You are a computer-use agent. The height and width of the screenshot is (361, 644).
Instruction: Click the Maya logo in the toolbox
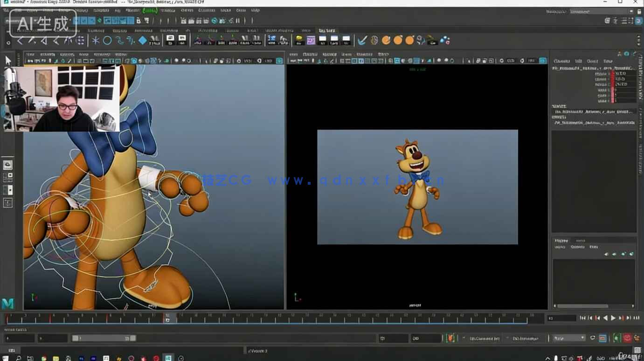click(x=7, y=303)
